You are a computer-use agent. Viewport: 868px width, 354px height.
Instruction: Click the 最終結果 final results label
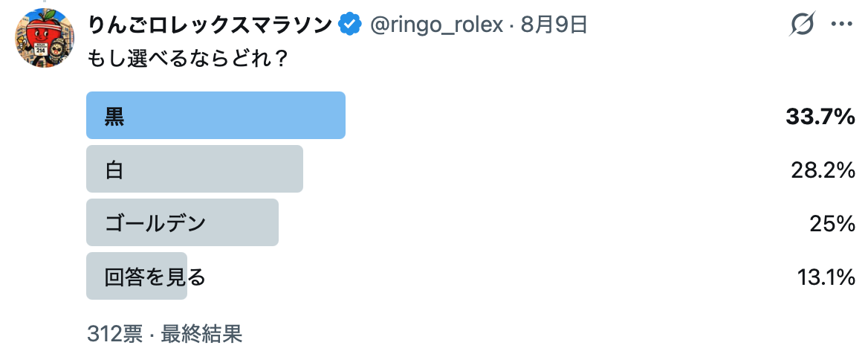[201, 334]
